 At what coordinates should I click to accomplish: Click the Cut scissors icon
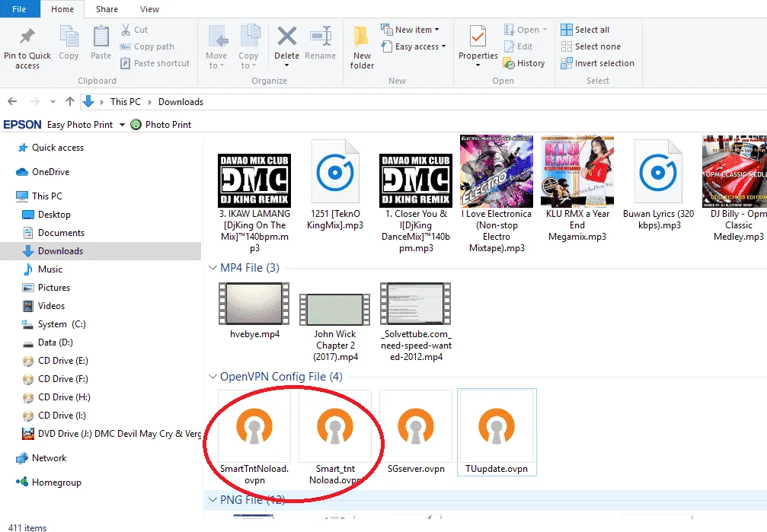(126, 30)
